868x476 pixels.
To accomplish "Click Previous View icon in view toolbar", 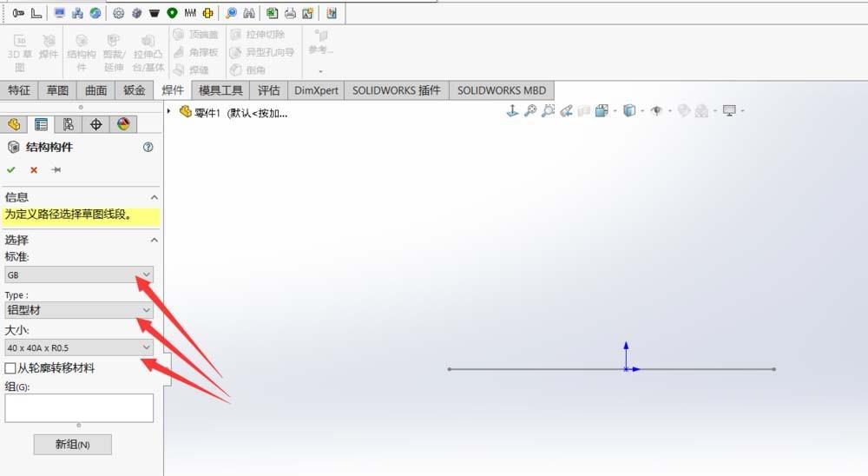I will coord(566,111).
